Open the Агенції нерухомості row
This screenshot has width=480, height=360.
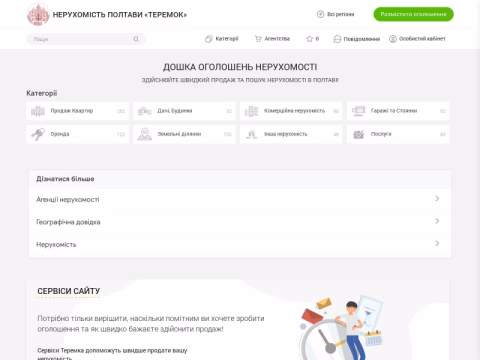coord(240,199)
